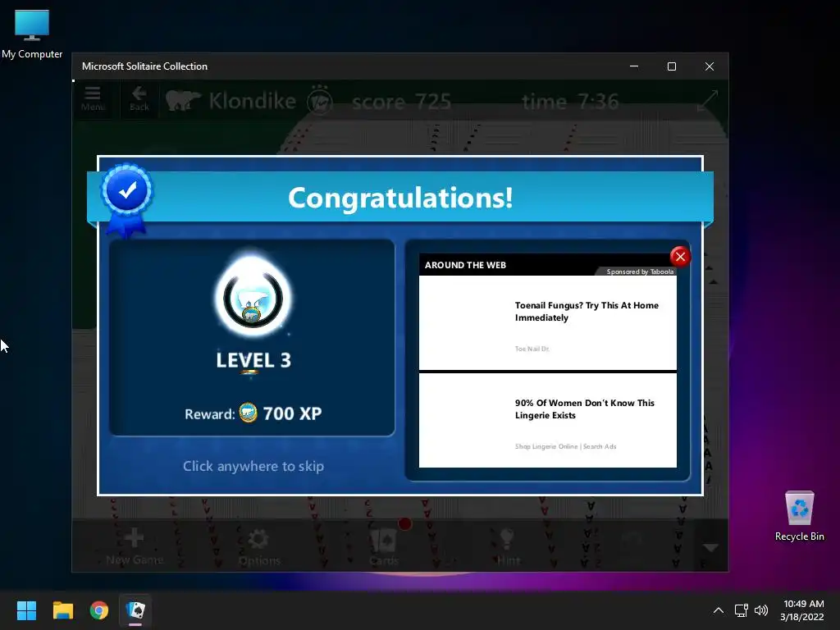Viewport: 840px width, 630px height.
Task: Click the 'Microsoft Solitaire Collection' window title
Action: (x=144, y=66)
